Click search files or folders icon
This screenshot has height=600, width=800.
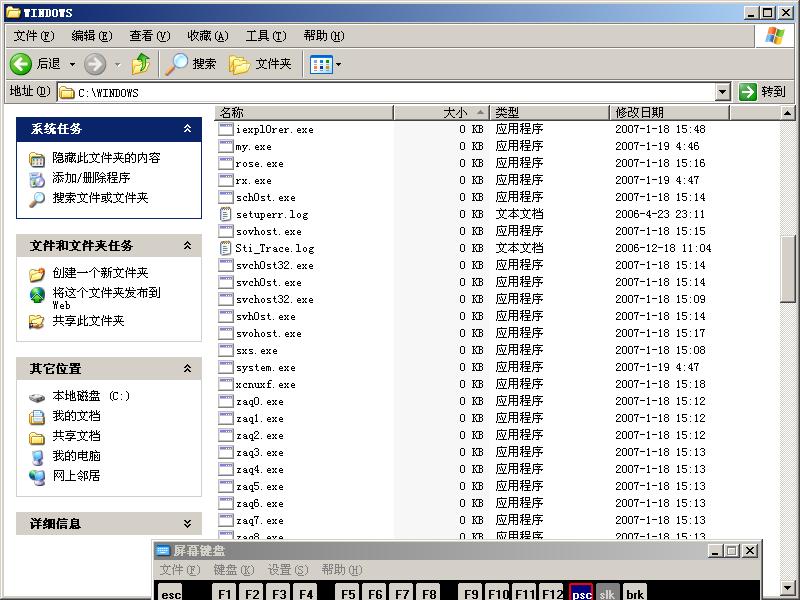point(37,199)
